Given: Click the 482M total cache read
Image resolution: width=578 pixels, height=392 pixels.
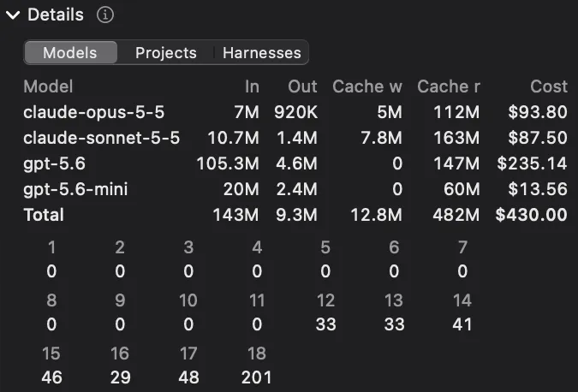Looking at the screenshot, I should click(456, 215).
